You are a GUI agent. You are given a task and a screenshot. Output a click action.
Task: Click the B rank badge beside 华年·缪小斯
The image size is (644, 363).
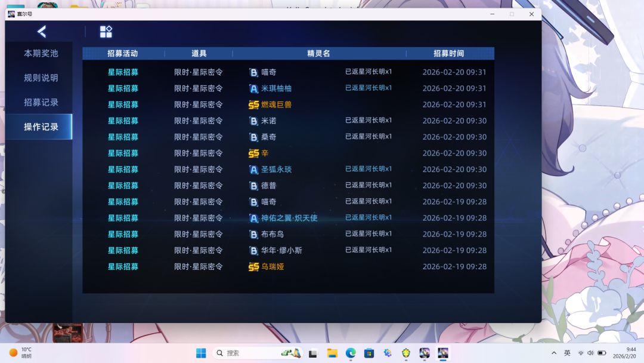[x=253, y=251]
